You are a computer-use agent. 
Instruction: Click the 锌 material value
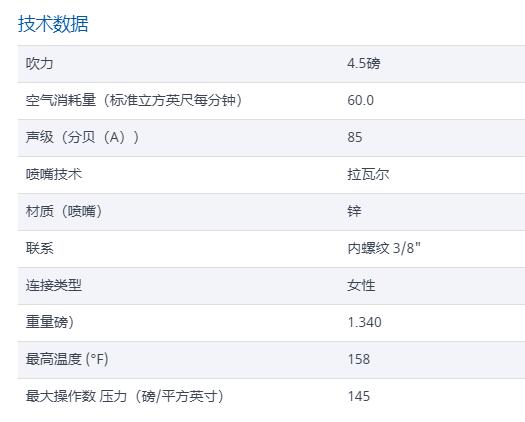(354, 211)
